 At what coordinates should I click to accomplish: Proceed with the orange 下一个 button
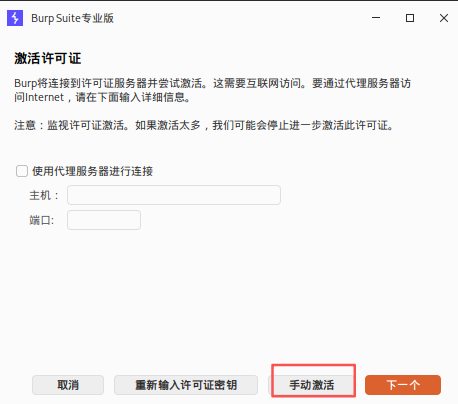pos(403,385)
